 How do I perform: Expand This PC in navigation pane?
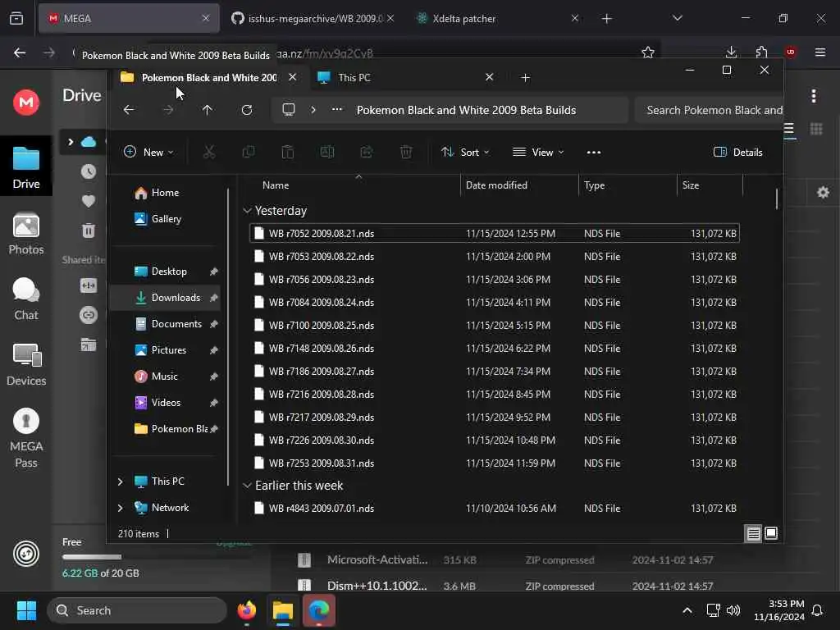120,482
